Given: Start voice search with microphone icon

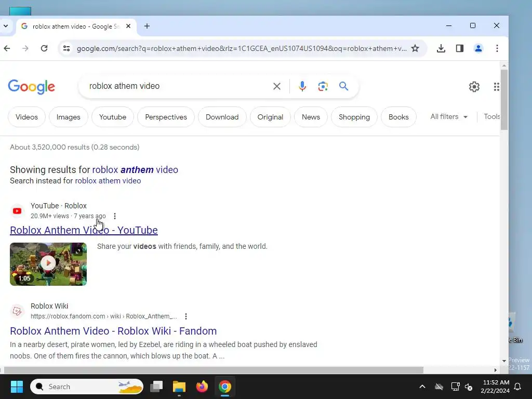Looking at the screenshot, I should 302,86.
